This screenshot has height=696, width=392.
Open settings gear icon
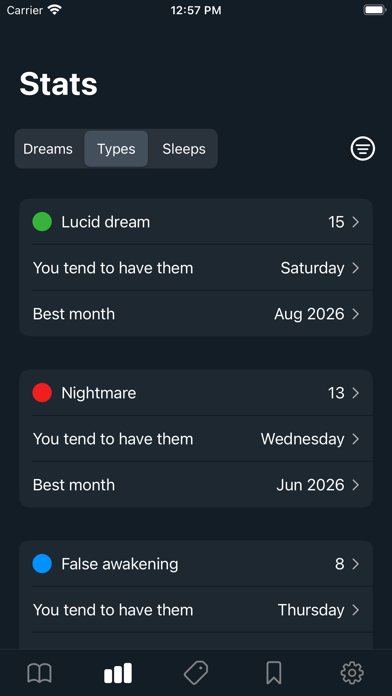(352, 673)
